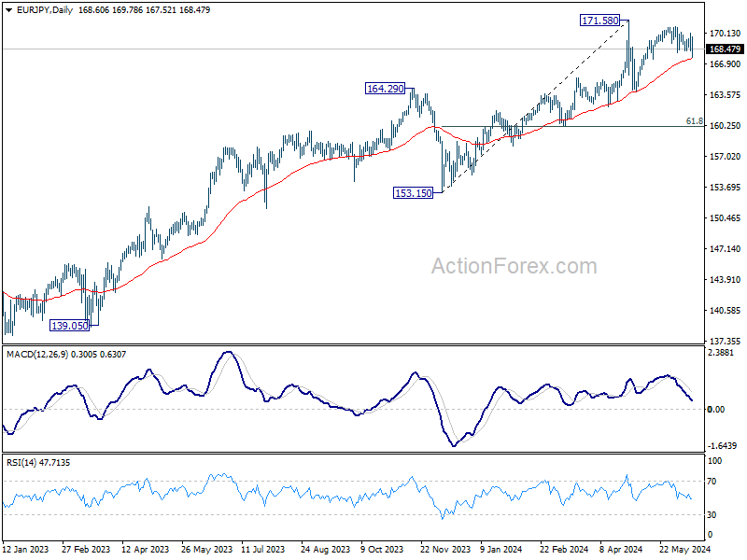747x560 pixels.
Task: Click the 140.585 price axis value
Action: pos(726,311)
